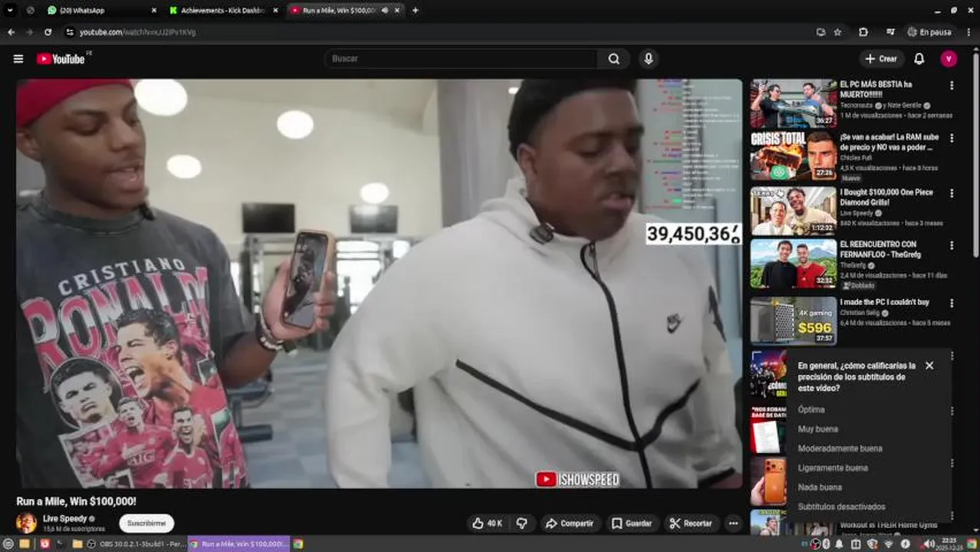Open YouTube notifications bell
Screen dimensions: 980x552
919,59
